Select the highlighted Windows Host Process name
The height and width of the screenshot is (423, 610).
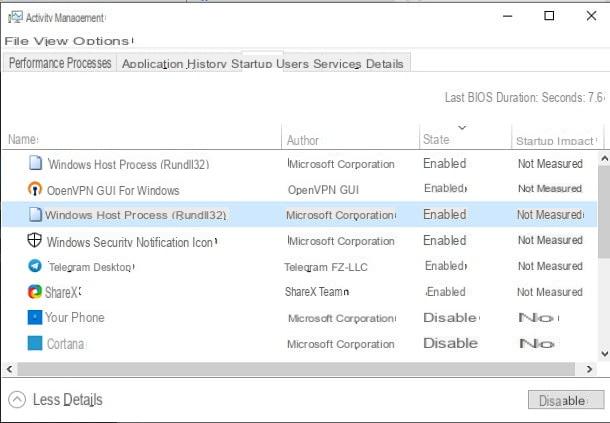point(135,215)
